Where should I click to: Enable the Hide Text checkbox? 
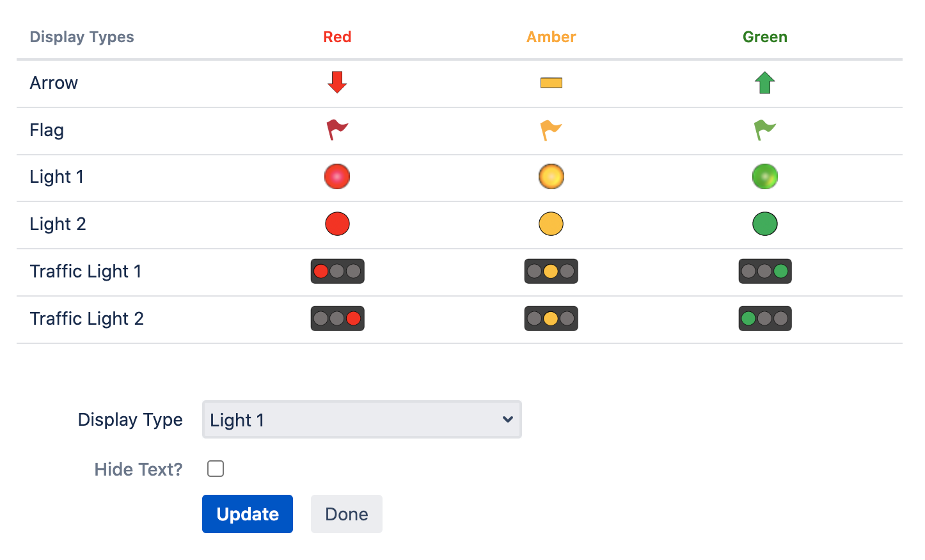pos(216,469)
